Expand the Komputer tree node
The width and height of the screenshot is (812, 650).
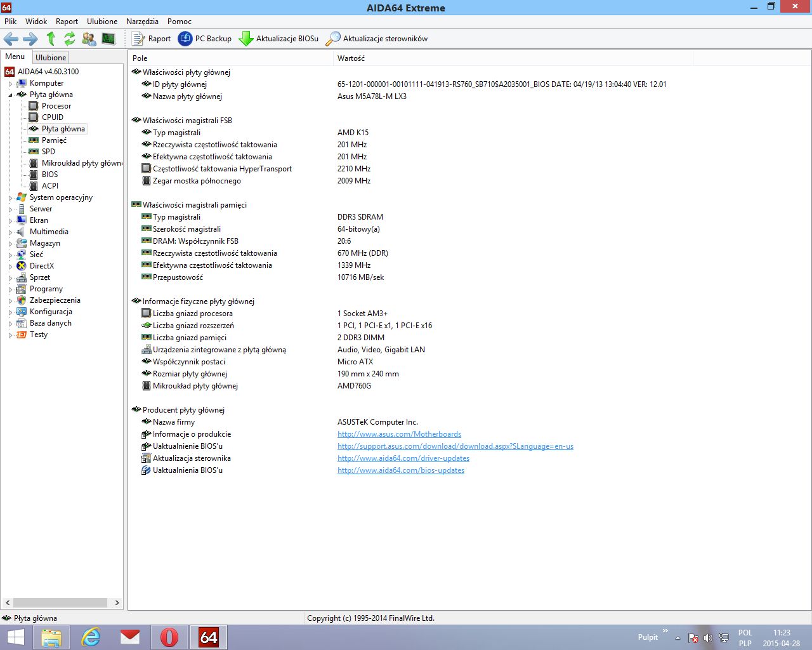coord(10,84)
